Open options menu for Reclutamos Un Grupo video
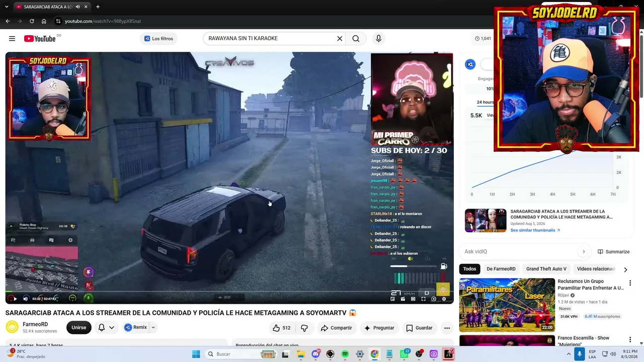 tap(630, 283)
